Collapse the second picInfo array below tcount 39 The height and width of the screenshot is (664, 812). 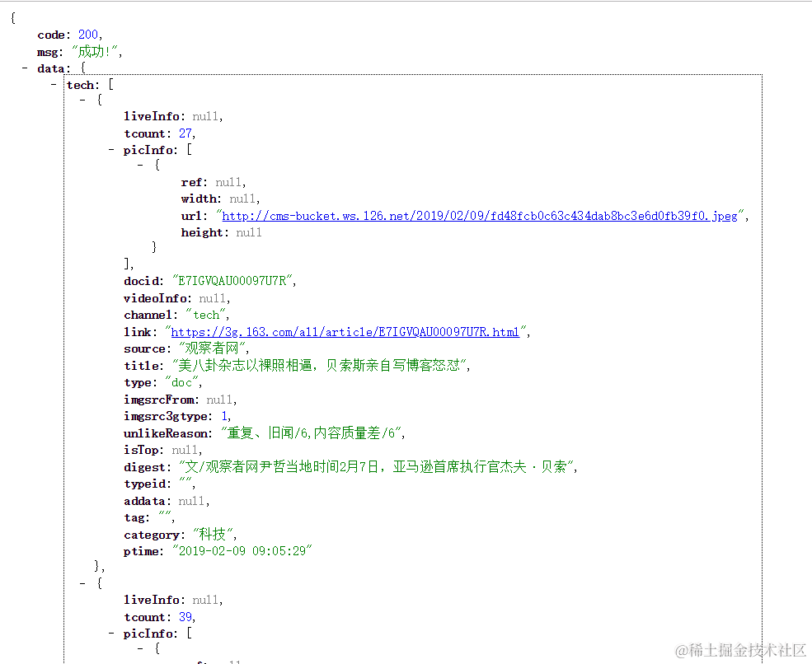[110, 633]
